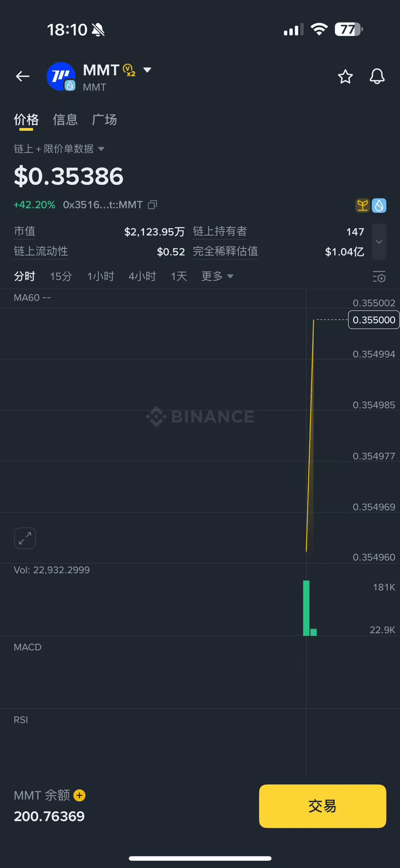Select the 15分 chart interval

[x=61, y=276]
